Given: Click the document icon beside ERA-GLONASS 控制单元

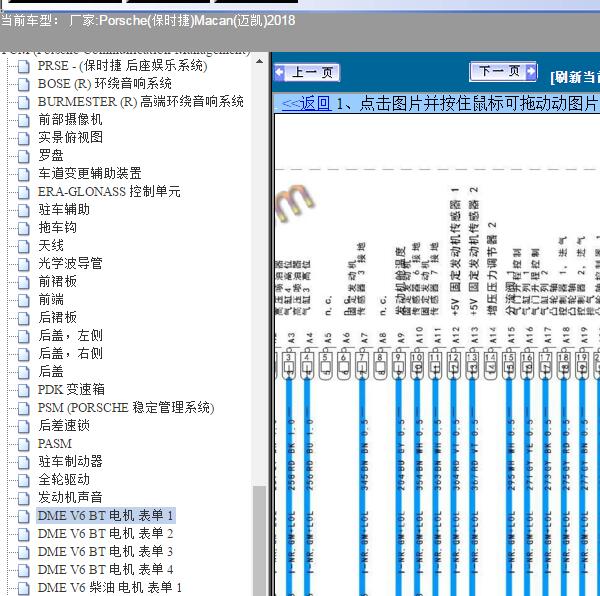Looking at the screenshot, I should pos(23,192).
